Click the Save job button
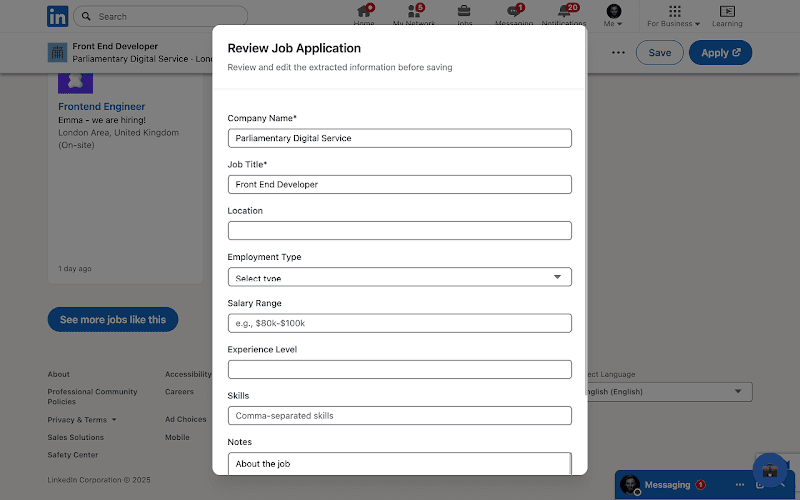800x500 pixels. [x=660, y=53]
